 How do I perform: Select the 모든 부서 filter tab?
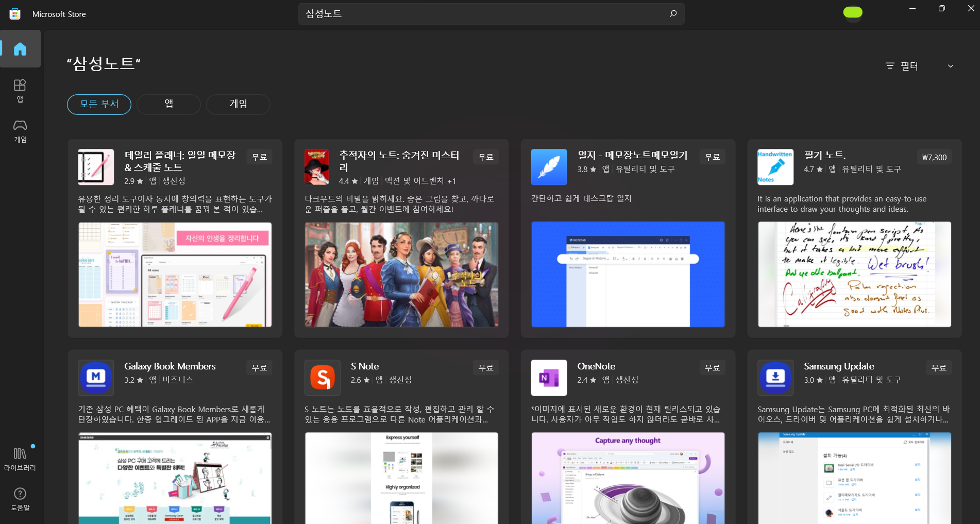[99, 104]
